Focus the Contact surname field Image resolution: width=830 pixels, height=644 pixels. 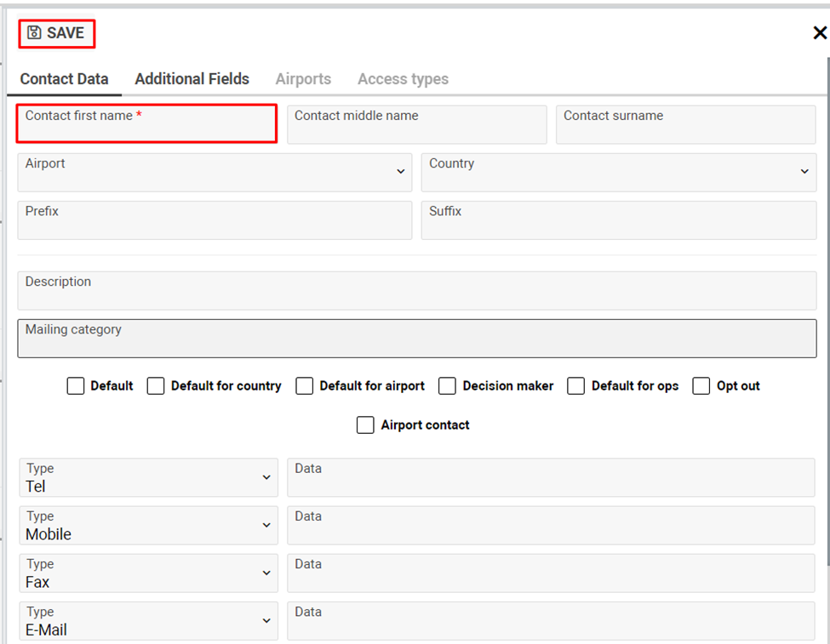(685, 125)
